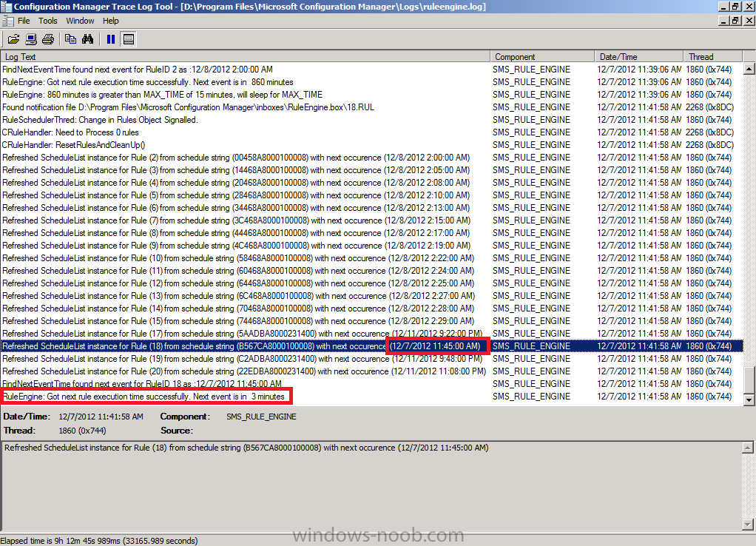Select the Refreshed ScheduleList Rule (19) row
Image resolution: width=756 pixels, height=546 pixels.
tap(372, 358)
